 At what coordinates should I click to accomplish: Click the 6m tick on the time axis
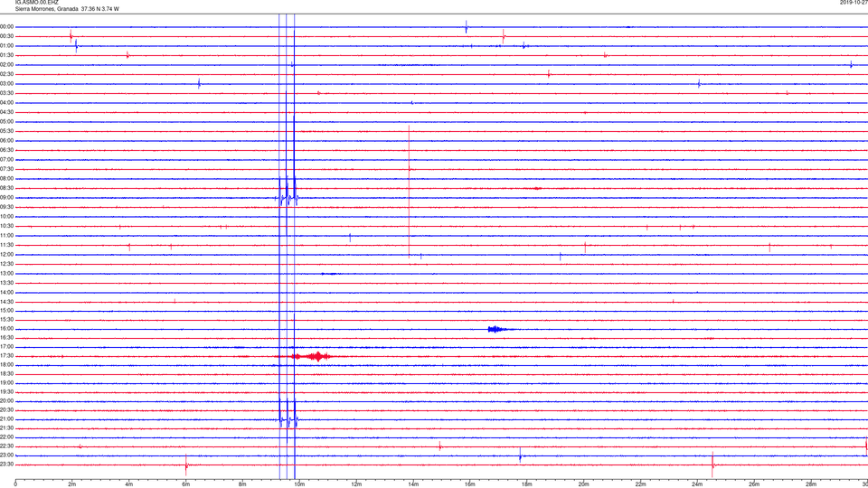[x=185, y=484]
